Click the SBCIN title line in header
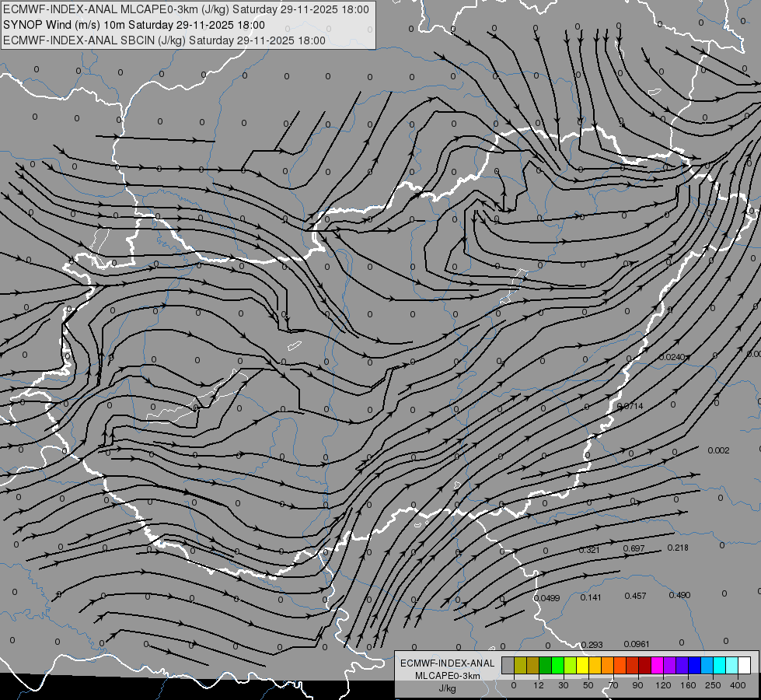The height and width of the screenshot is (700, 761). [164, 40]
